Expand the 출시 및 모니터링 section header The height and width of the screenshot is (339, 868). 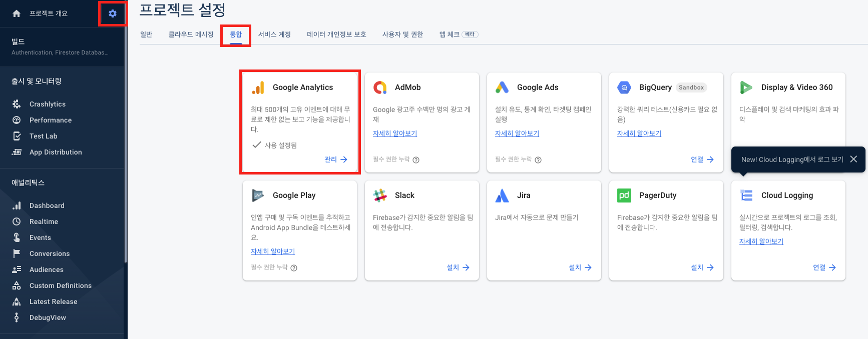(x=37, y=81)
